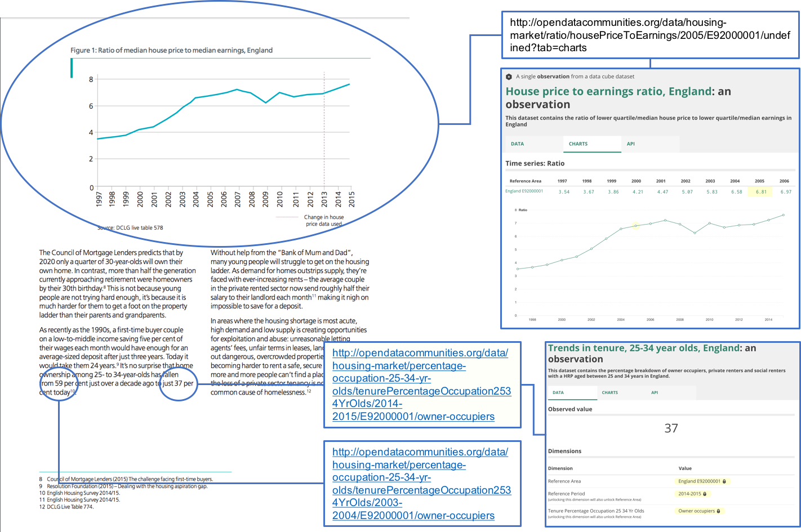Click the circled 'just 37 per' text
The image size is (801, 532).
click(178, 383)
